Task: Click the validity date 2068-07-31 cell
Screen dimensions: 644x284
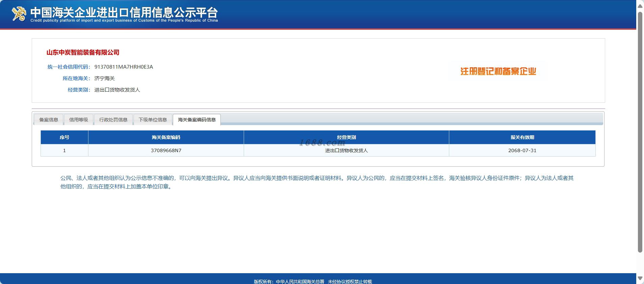Action: [522, 150]
